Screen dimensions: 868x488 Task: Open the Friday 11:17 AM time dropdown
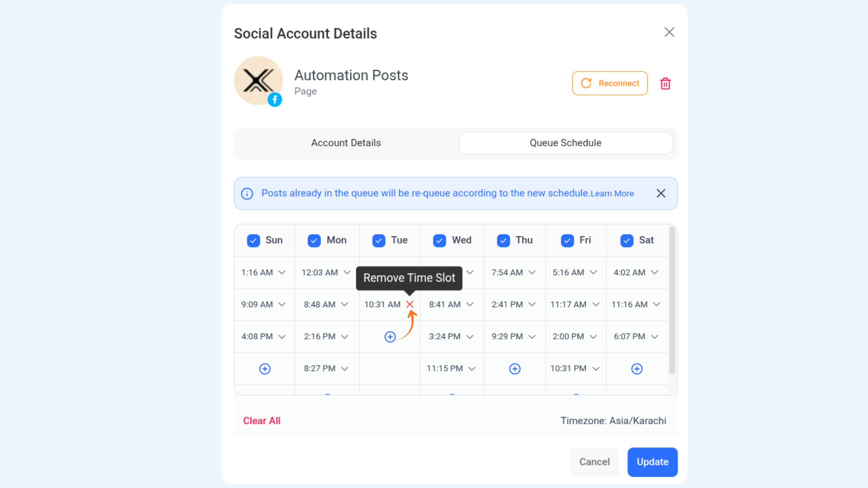(595, 305)
